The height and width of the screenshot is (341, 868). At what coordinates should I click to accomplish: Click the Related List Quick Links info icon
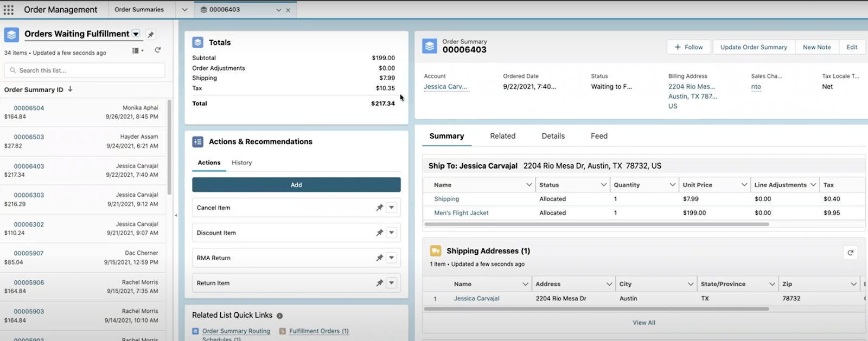pos(280,316)
